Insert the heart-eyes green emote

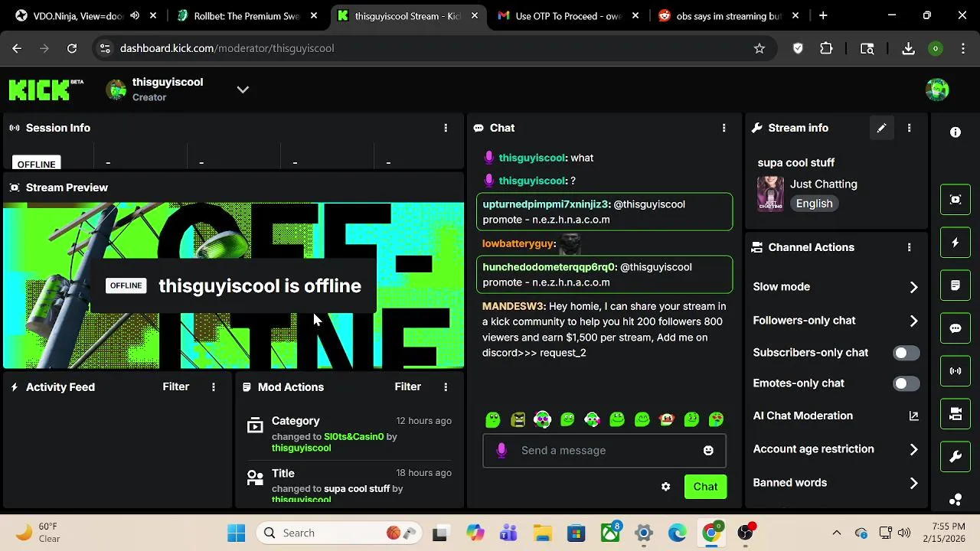pos(717,419)
